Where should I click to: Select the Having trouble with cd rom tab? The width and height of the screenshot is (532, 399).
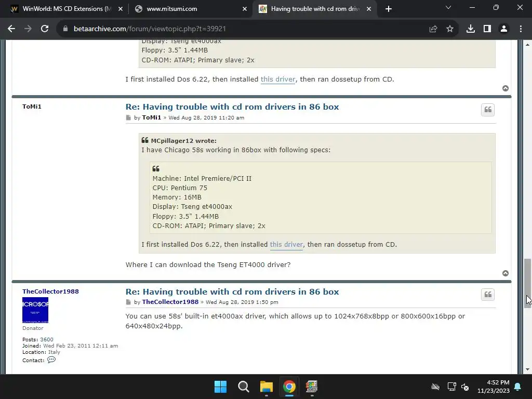click(x=315, y=9)
